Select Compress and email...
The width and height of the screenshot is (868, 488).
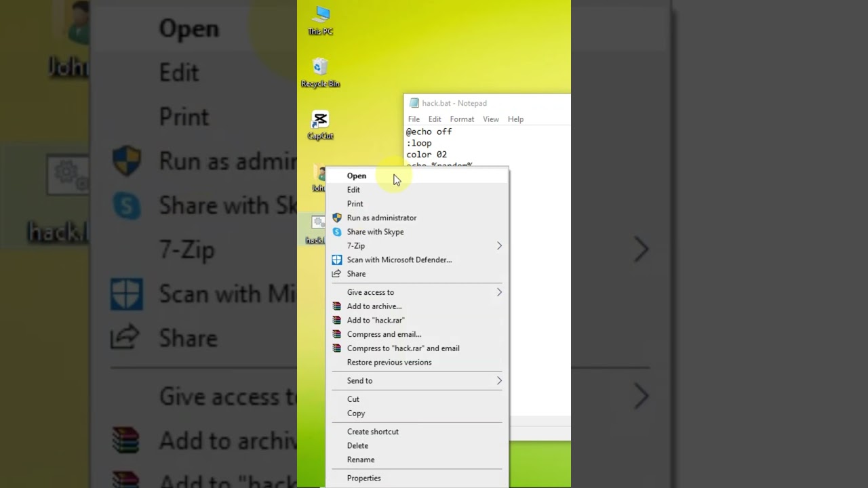pyautogui.click(x=417, y=334)
